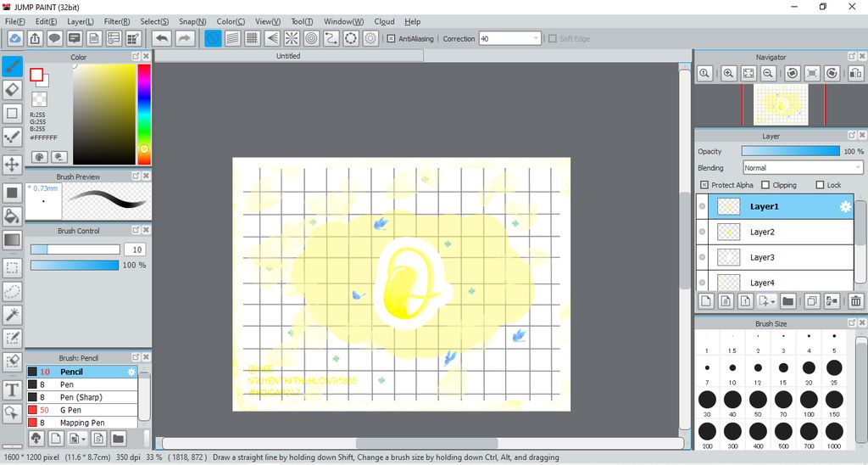Add new layer folder
This screenshot has height=465, width=868.
pyautogui.click(x=787, y=301)
